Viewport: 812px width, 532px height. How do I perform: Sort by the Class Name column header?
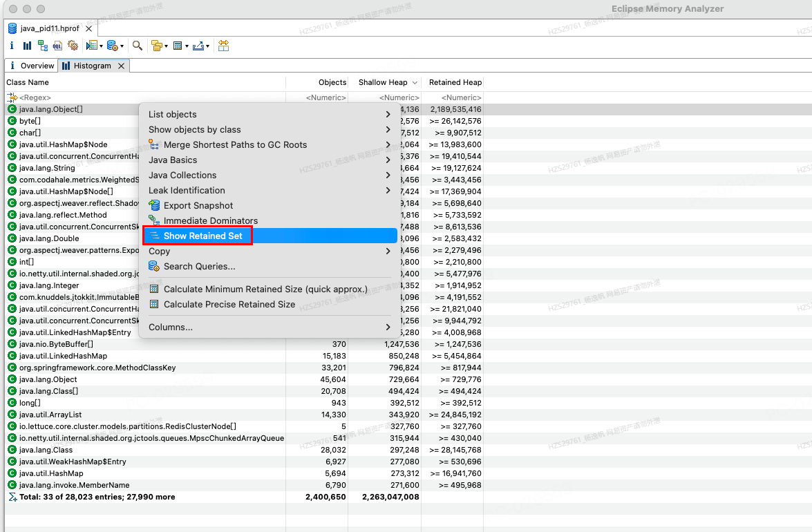pos(145,82)
